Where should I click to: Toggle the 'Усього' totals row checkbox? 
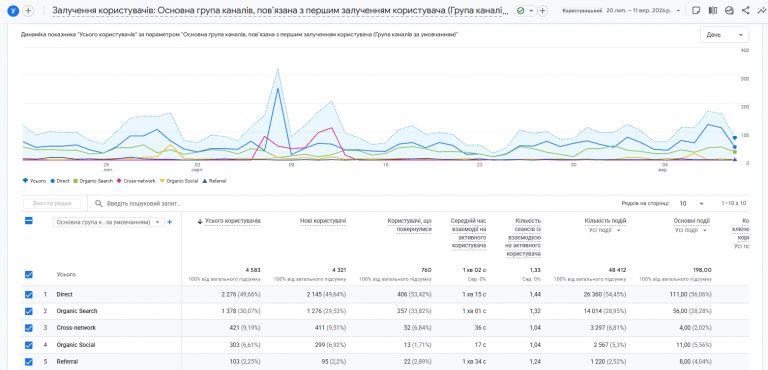point(28,274)
